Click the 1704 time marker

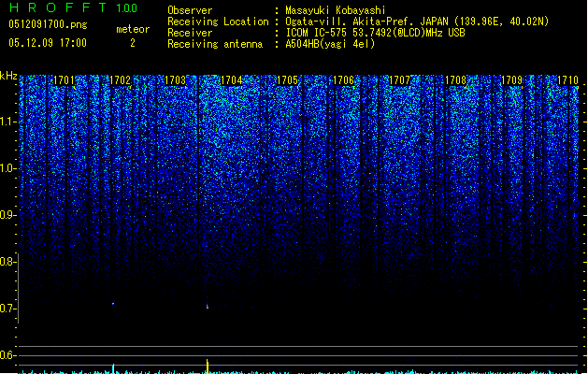(x=232, y=80)
